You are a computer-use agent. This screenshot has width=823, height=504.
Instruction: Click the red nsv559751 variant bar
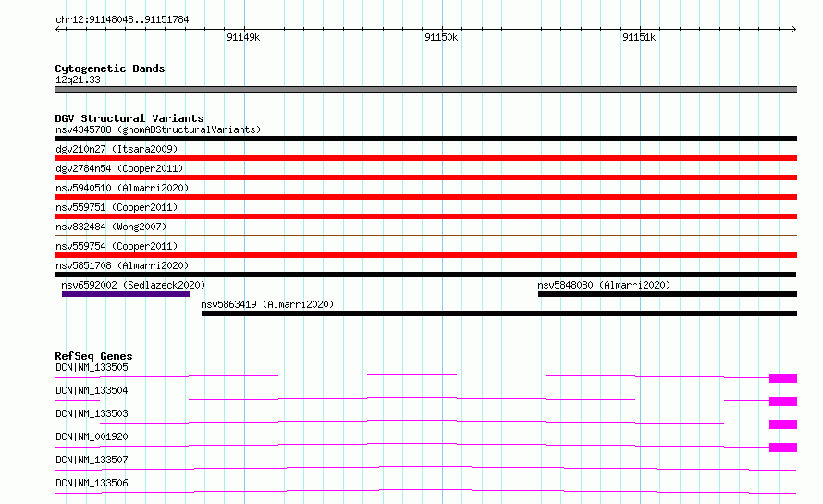pyautogui.click(x=425, y=216)
